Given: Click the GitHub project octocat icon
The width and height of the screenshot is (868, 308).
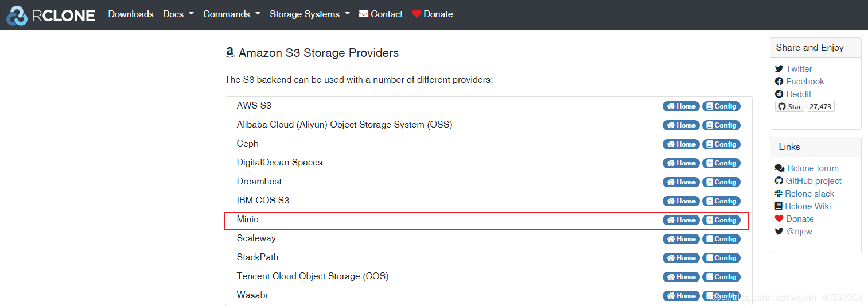Looking at the screenshot, I should tap(779, 181).
